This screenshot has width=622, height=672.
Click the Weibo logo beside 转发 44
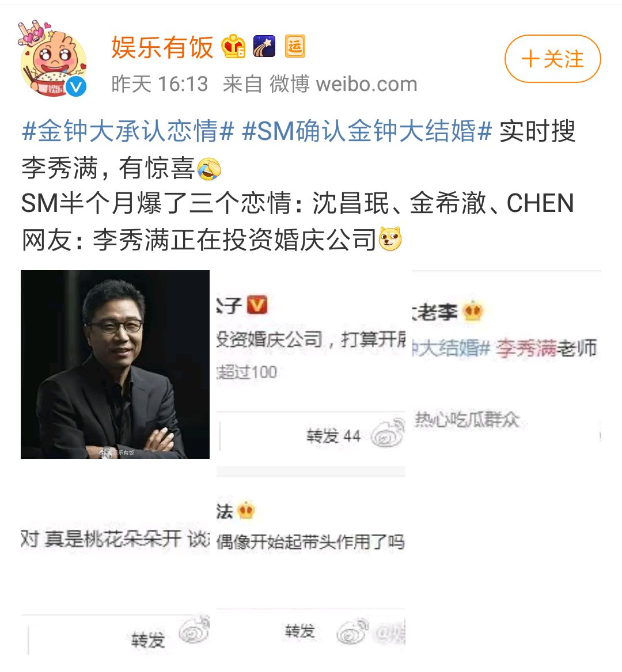click(x=388, y=434)
